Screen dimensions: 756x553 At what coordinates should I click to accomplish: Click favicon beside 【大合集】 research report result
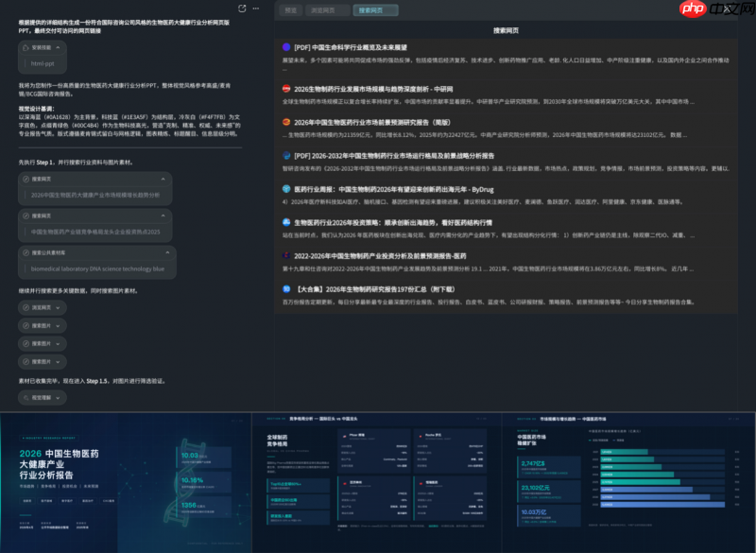pos(286,289)
